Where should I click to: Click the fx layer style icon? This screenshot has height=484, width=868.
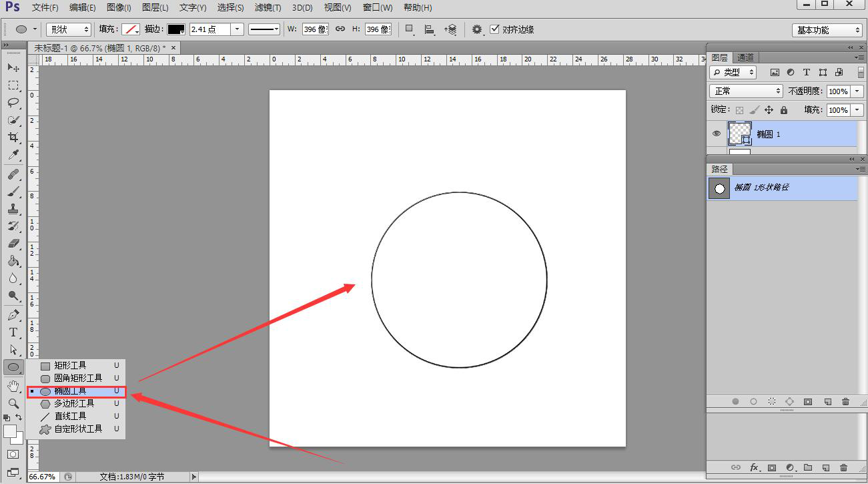755,468
